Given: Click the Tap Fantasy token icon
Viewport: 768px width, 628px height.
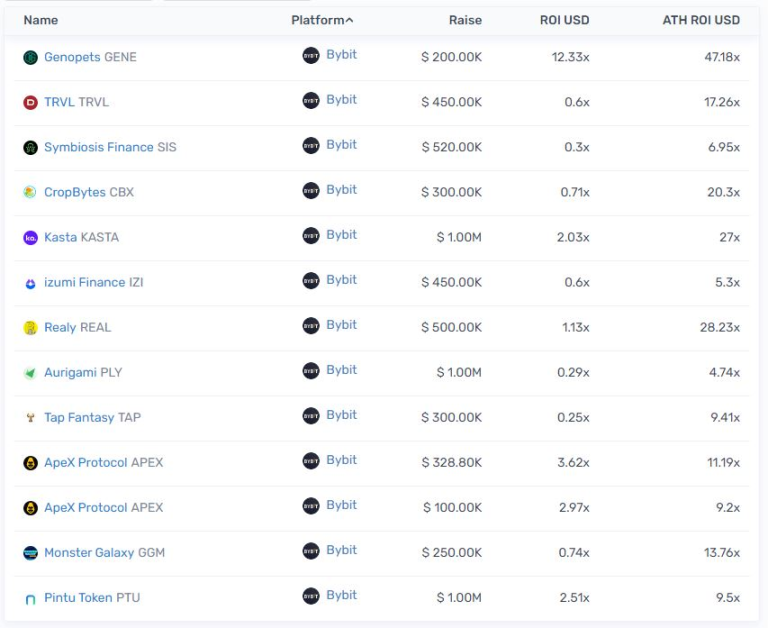Looking at the screenshot, I should [30, 418].
